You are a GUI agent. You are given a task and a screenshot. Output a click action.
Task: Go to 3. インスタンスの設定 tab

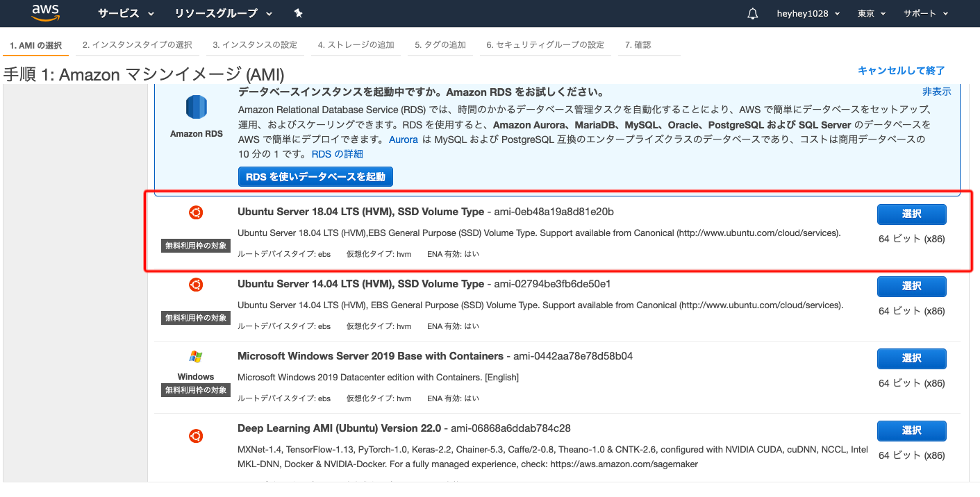coord(255,45)
